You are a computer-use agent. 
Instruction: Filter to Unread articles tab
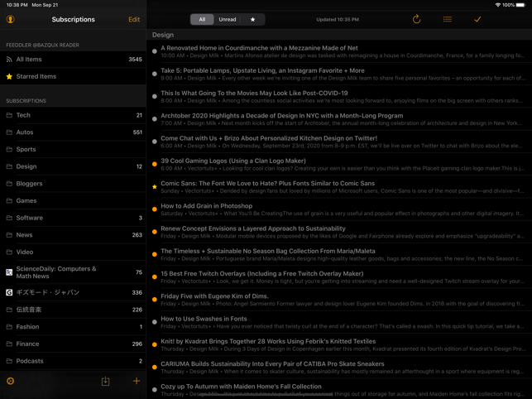click(x=228, y=19)
